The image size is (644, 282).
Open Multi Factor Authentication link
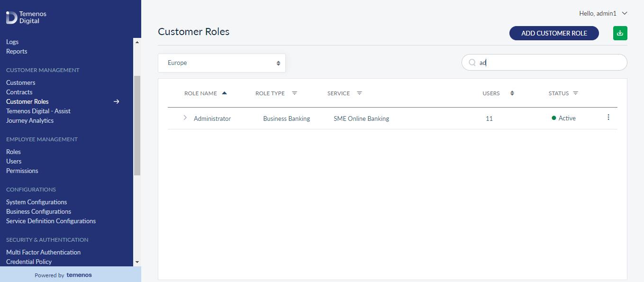44,252
